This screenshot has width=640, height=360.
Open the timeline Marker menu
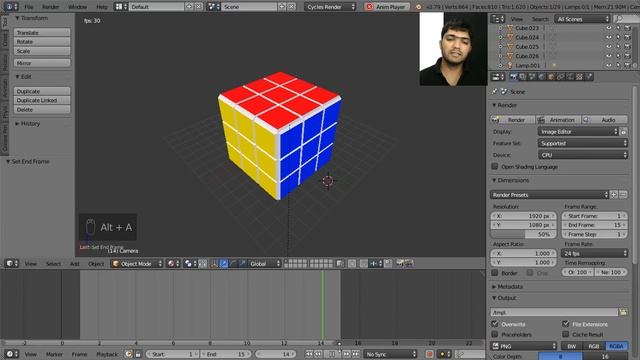coord(54,354)
